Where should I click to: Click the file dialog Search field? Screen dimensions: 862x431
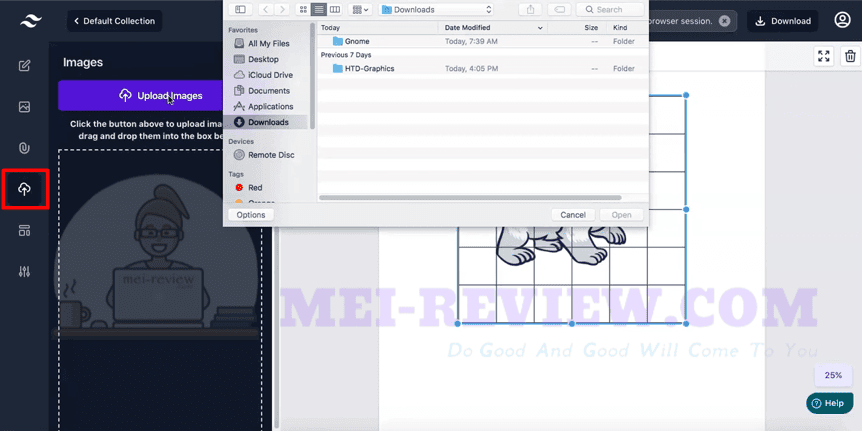610,9
